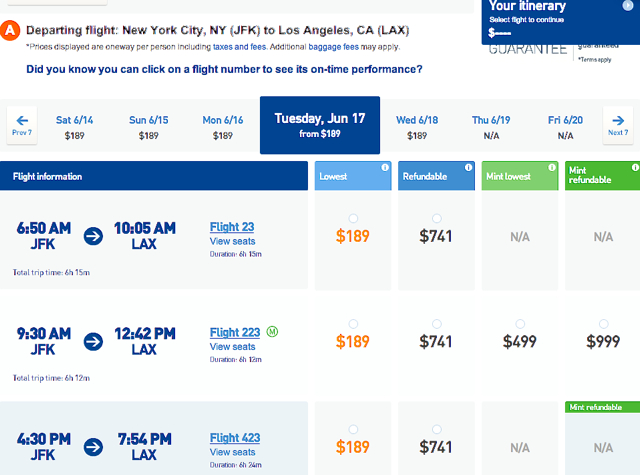Click the Prev 7 left arrow icon

[x=22, y=120]
